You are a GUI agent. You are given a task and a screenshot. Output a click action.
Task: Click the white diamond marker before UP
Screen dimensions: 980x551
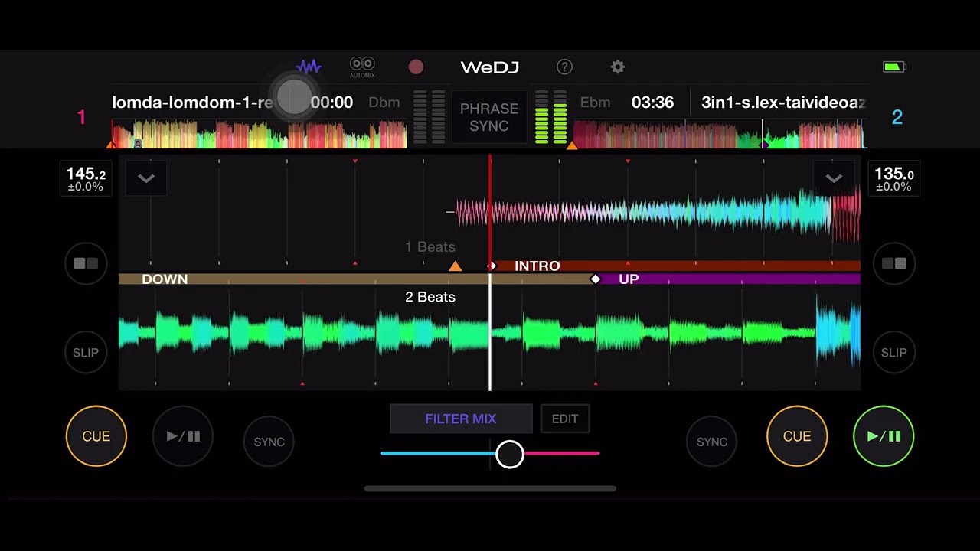[x=596, y=279]
